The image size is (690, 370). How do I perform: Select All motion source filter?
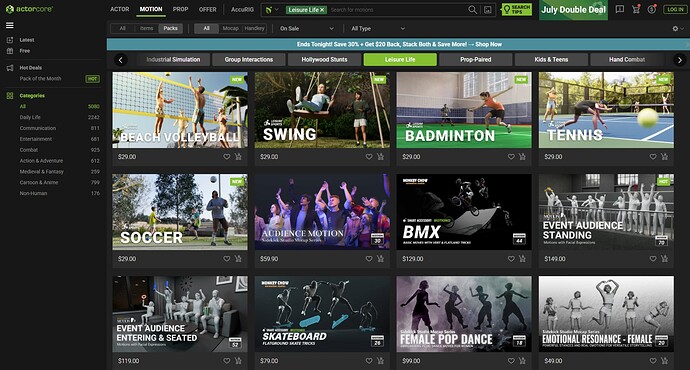tap(206, 28)
